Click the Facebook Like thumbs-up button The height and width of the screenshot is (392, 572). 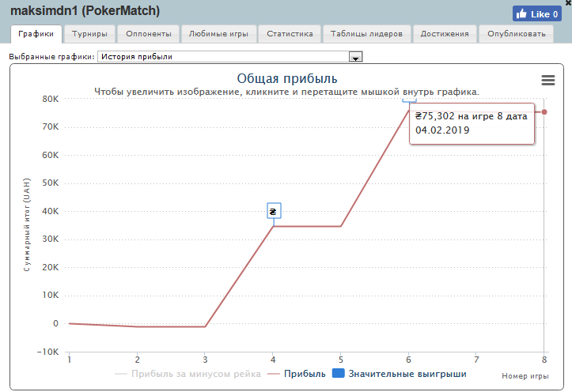tap(537, 14)
